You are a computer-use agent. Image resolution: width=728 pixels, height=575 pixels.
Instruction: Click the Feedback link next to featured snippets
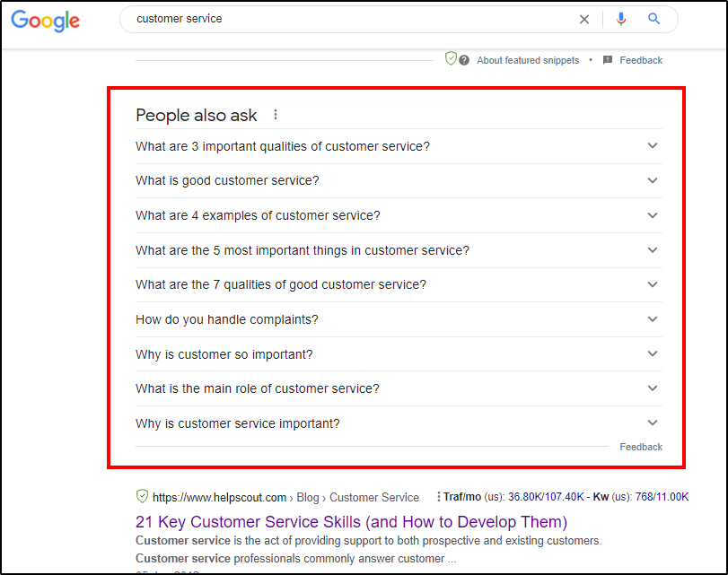click(641, 60)
